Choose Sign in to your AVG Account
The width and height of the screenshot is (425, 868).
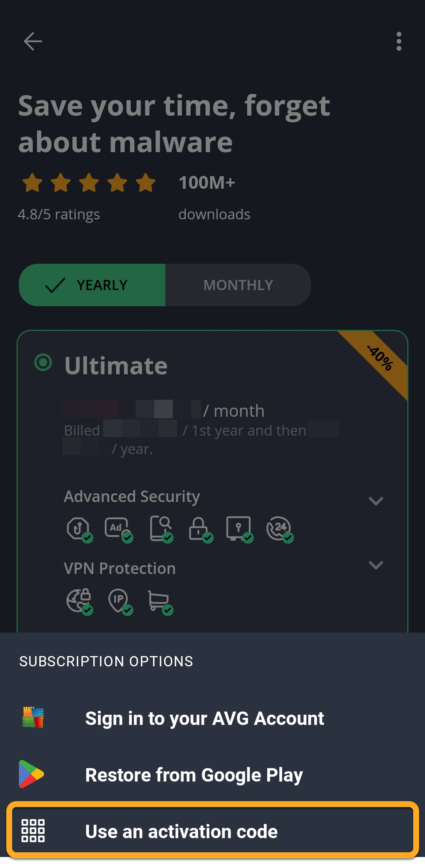(205, 719)
